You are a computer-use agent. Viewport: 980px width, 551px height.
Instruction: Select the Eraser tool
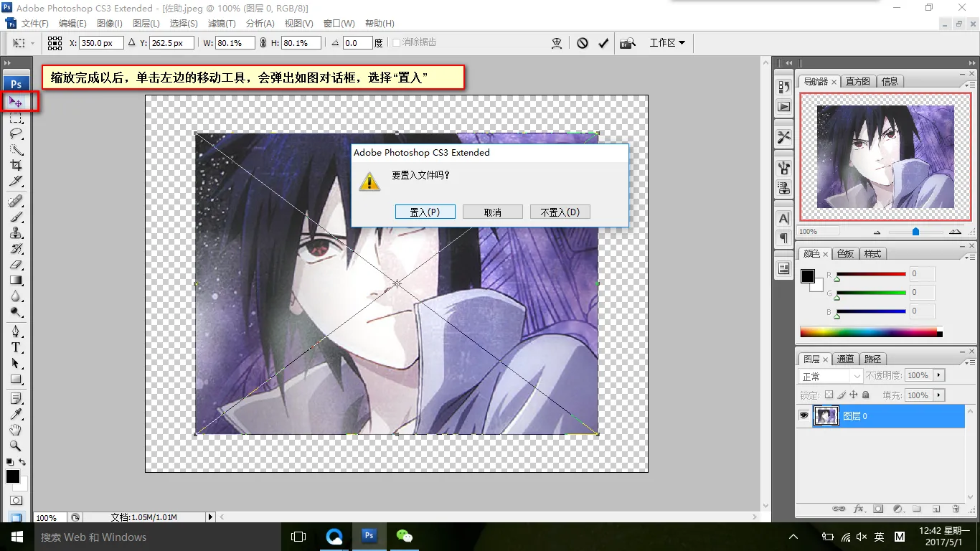click(x=16, y=264)
